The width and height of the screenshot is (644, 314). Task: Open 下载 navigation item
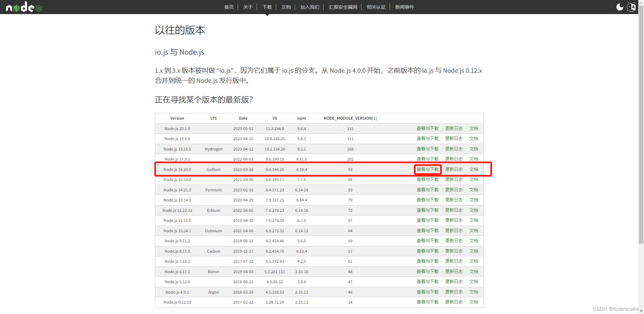(x=267, y=7)
